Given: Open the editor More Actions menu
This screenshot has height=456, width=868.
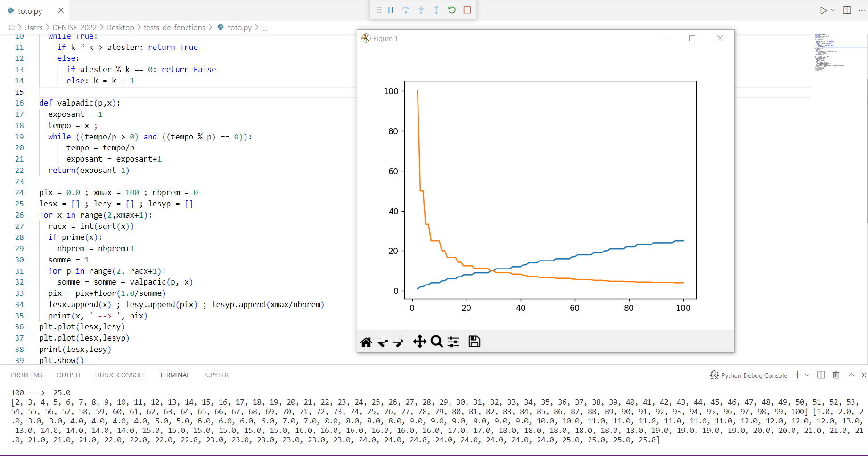Looking at the screenshot, I should (861, 10).
